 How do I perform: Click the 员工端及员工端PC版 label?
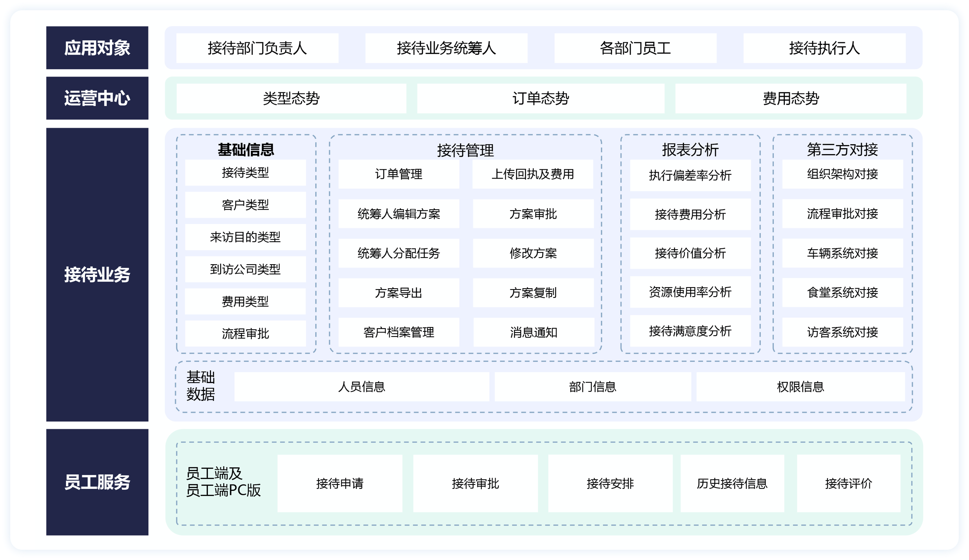coord(223,482)
